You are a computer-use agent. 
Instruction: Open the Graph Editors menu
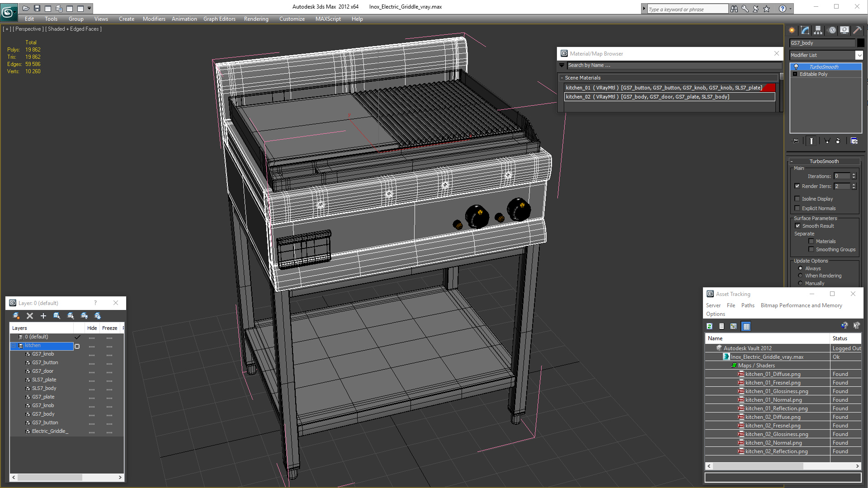(x=219, y=19)
